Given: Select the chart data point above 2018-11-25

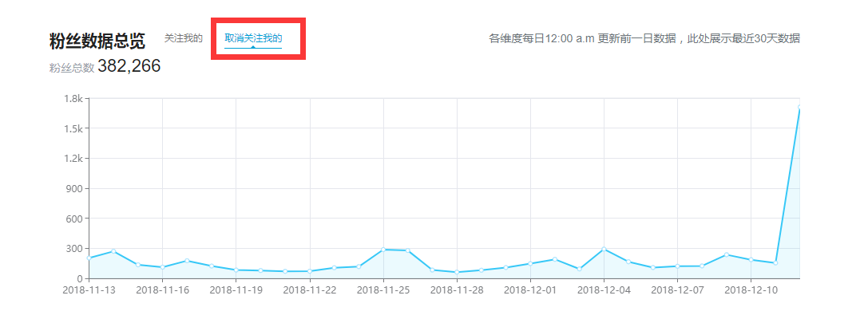Looking at the screenshot, I should pyautogui.click(x=383, y=250).
